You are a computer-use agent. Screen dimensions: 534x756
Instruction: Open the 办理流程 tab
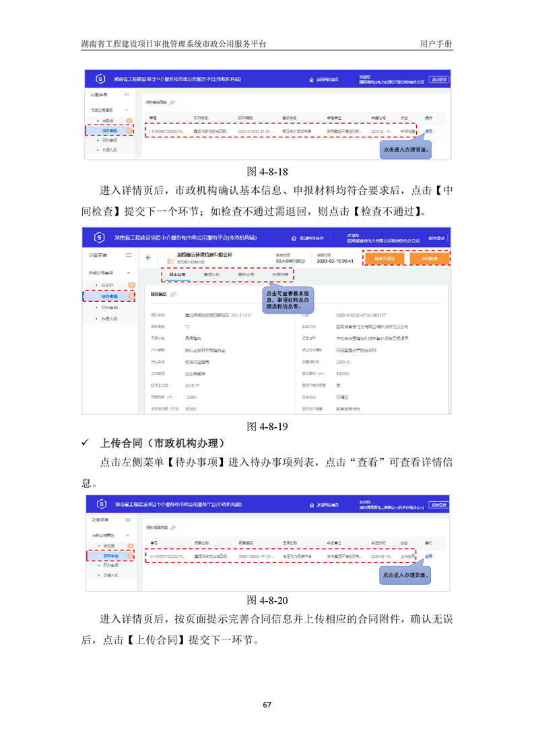click(x=281, y=275)
